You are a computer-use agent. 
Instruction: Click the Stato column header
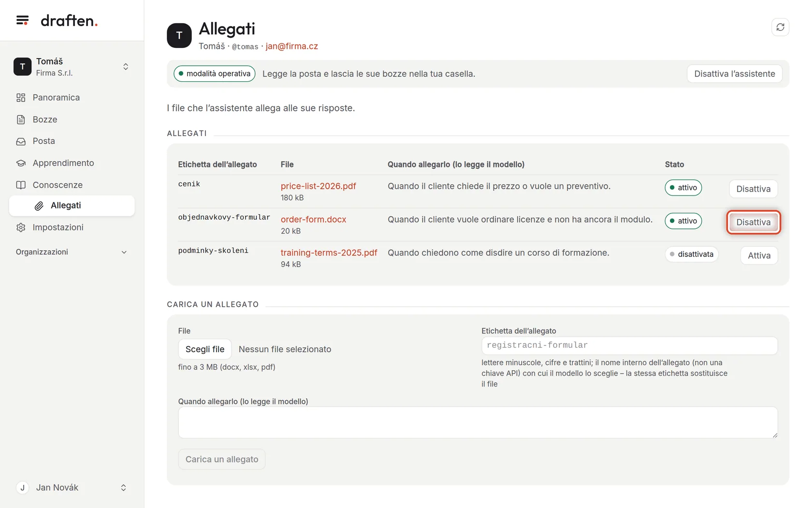pyautogui.click(x=674, y=164)
